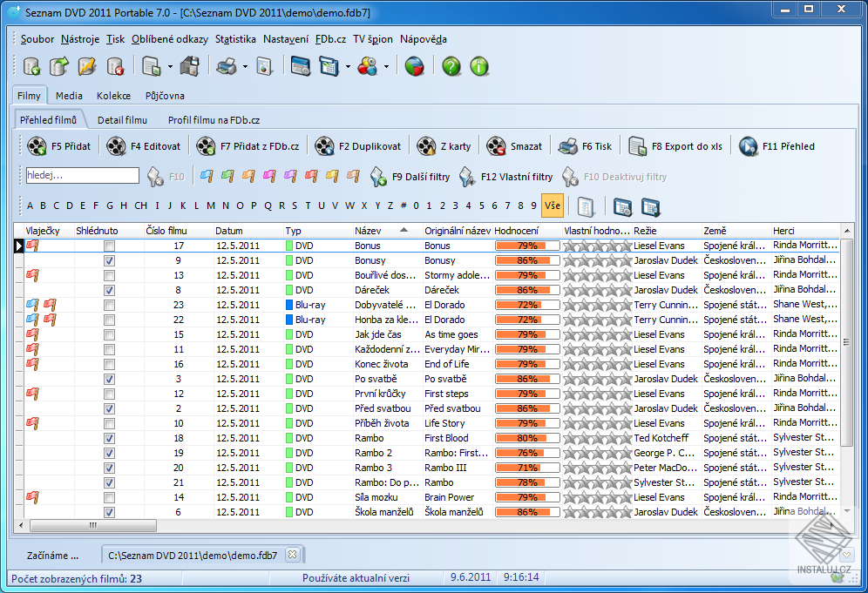Click F11 Přehled play icon
Viewport: 868px width, 593px height.
click(748, 146)
